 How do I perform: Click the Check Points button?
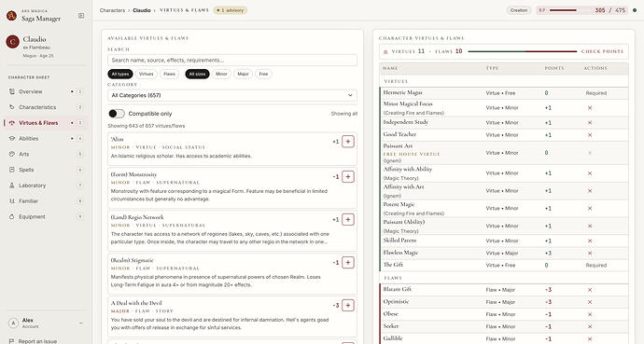[602, 51]
